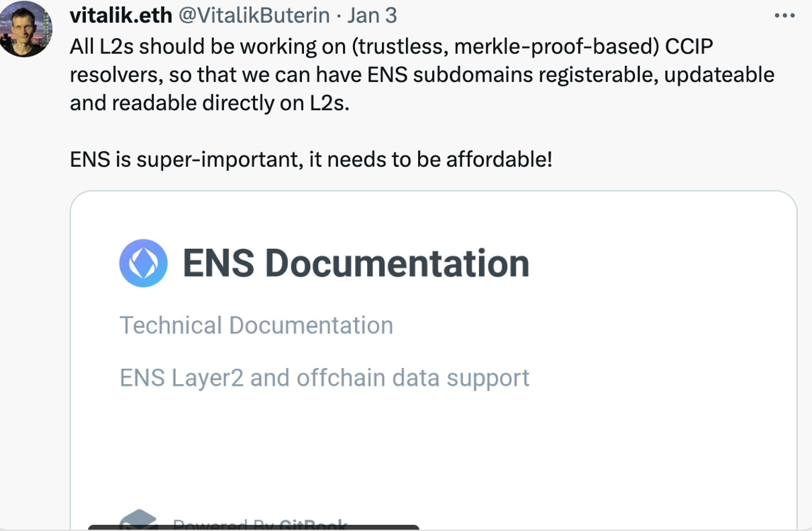Screen dimensions: 812x531
Task: Select the ENS Layer2 and offchain description
Action: click(324, 377)
